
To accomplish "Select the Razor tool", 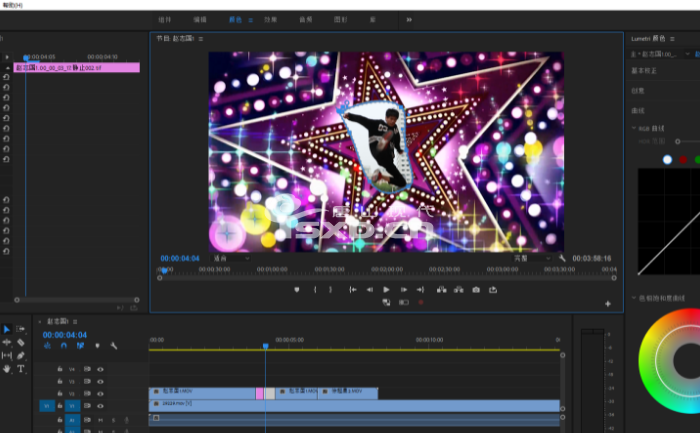I will click(x=21, y=342).
